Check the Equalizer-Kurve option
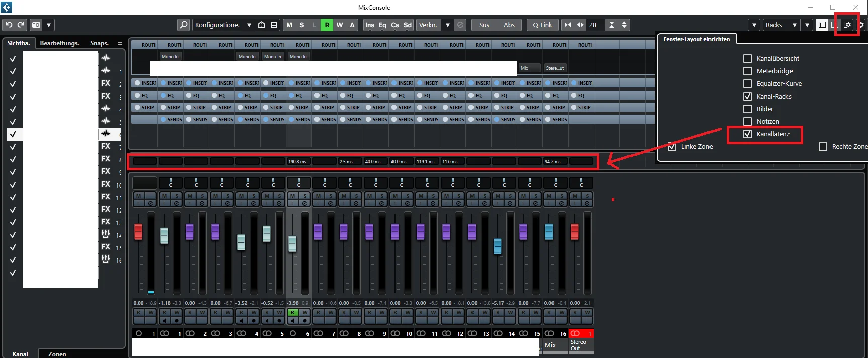Screen dimensions: 868x358 (x=748, y=83)
